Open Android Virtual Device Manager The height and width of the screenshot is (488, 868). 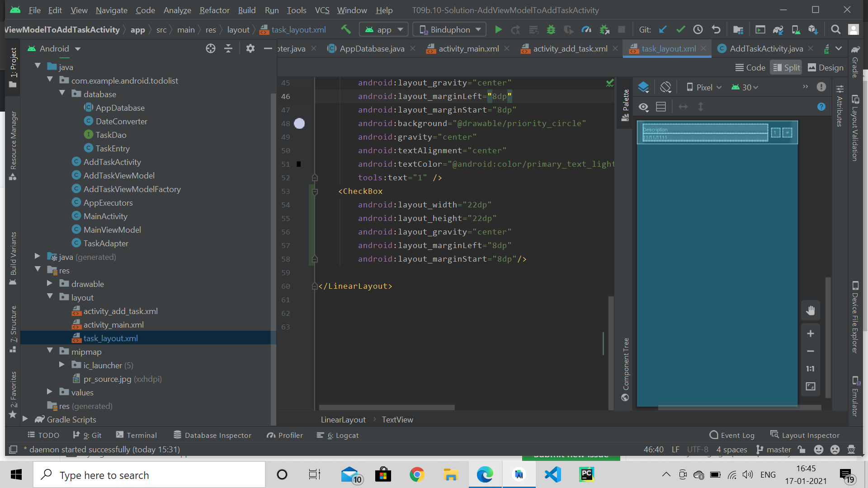[x=795, y=29]
